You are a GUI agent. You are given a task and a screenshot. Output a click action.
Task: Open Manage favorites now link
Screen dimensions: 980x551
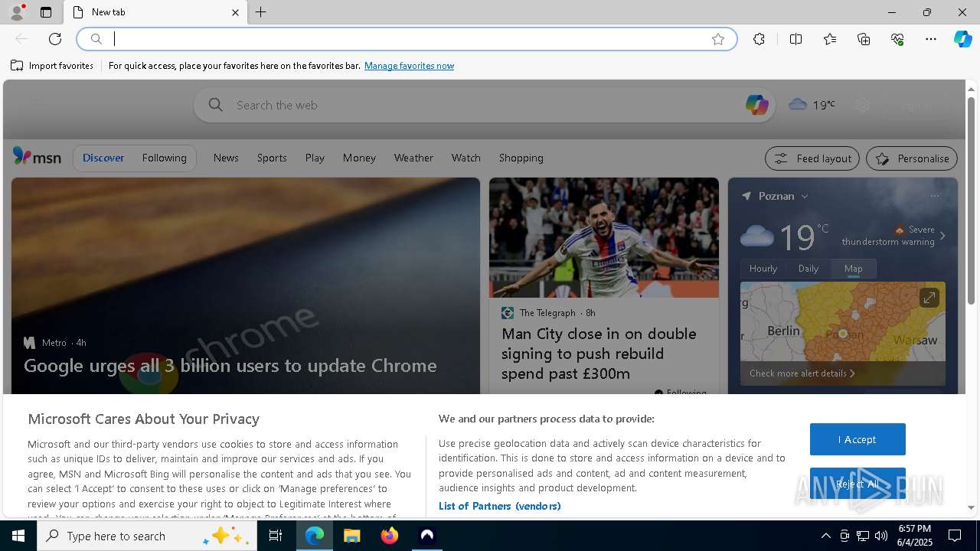coord(409,66)
